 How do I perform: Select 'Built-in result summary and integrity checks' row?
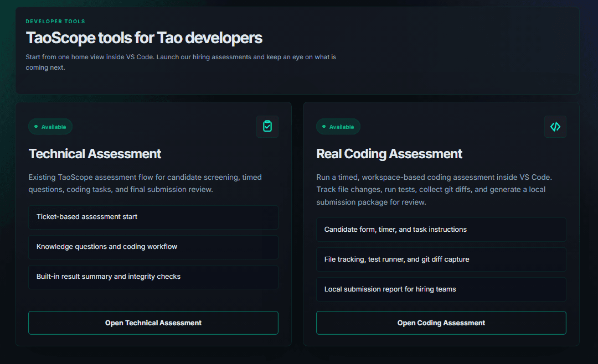[x=153, y=277]
